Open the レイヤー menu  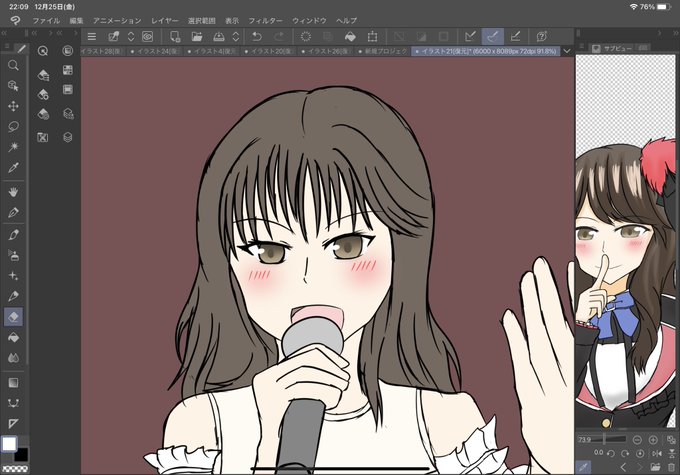(164, 20)
